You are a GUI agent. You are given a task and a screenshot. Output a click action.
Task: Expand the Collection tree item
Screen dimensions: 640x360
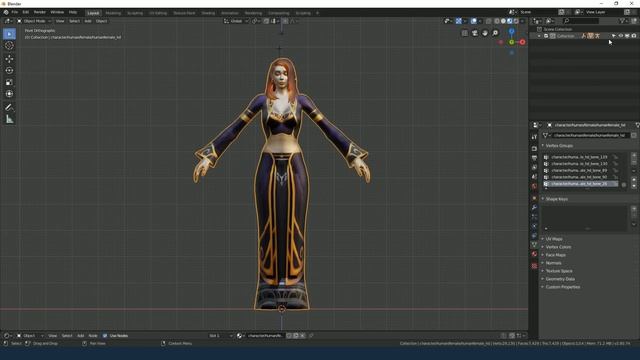[539, 36]
